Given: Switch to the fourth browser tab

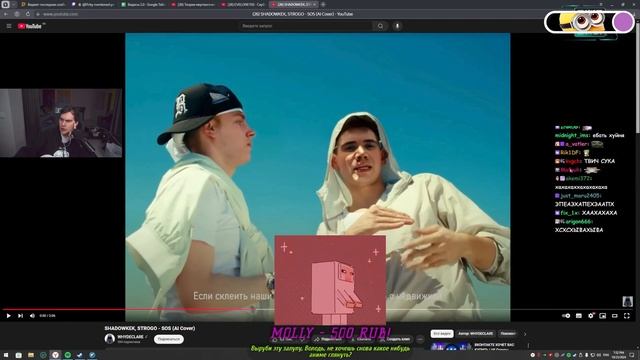Looking at the screenshot, I should click(193, 4).
